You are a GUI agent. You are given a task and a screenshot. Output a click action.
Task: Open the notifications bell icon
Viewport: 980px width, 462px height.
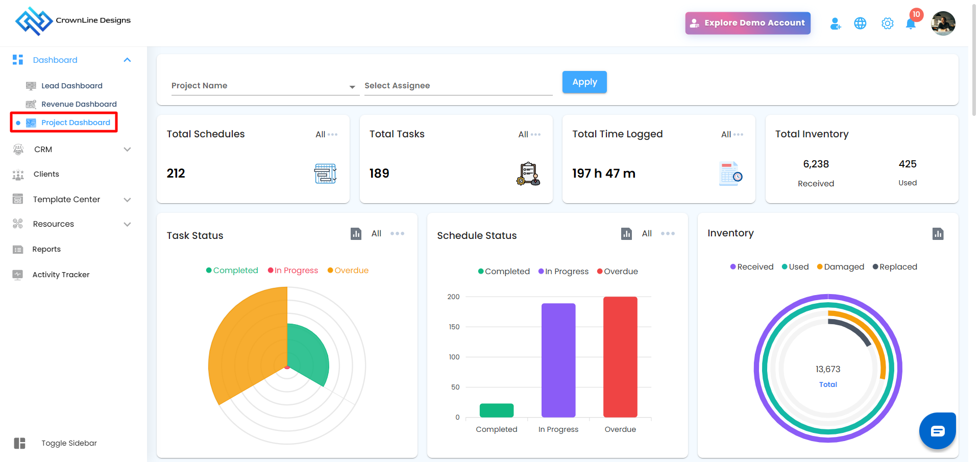[911, 23]
